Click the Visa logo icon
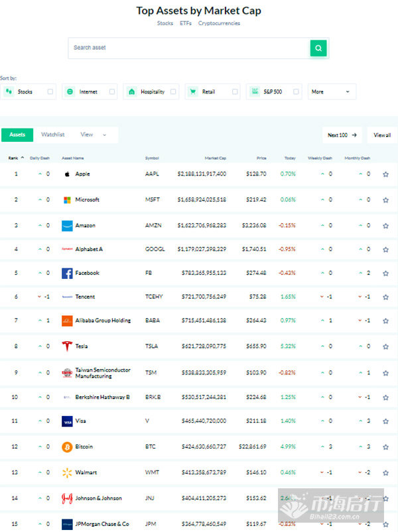The image size is (398, 532). pyautogui.click(x=67, y=421)
